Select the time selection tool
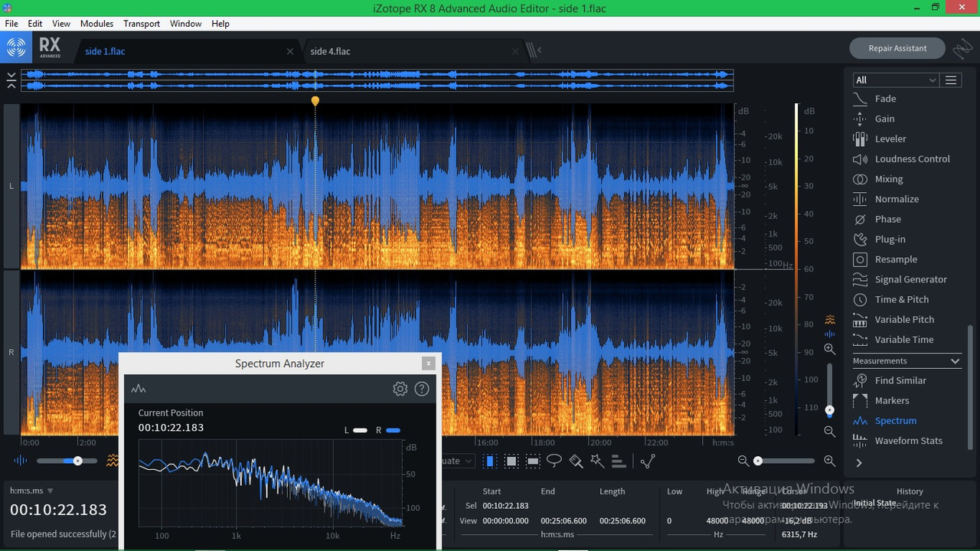 [x=490, y=461]
